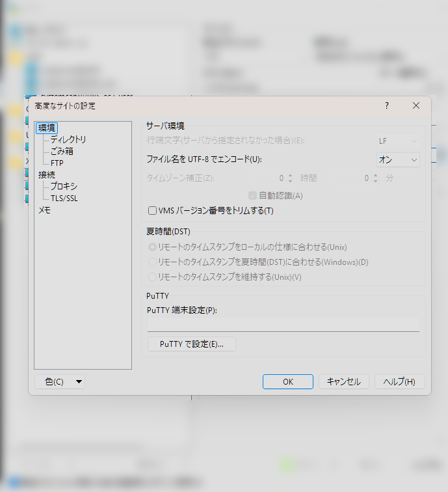The image size is (448, 492).
Task: Enable VMS バージョン番号をトリムする checkbox
Action: 153,211
